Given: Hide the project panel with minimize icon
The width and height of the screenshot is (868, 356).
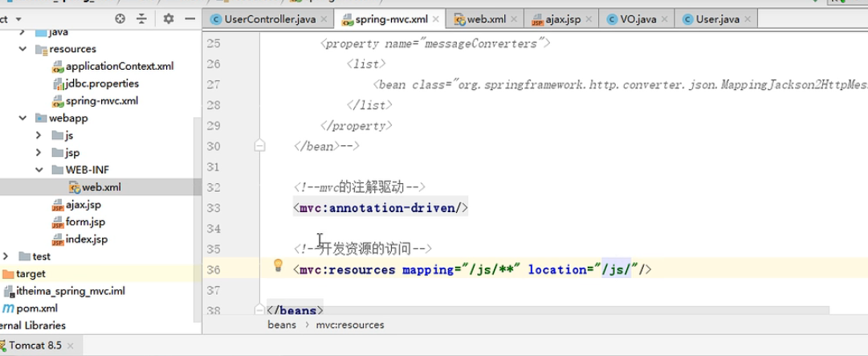Looking at the screenshot, I should coord(189,18).
